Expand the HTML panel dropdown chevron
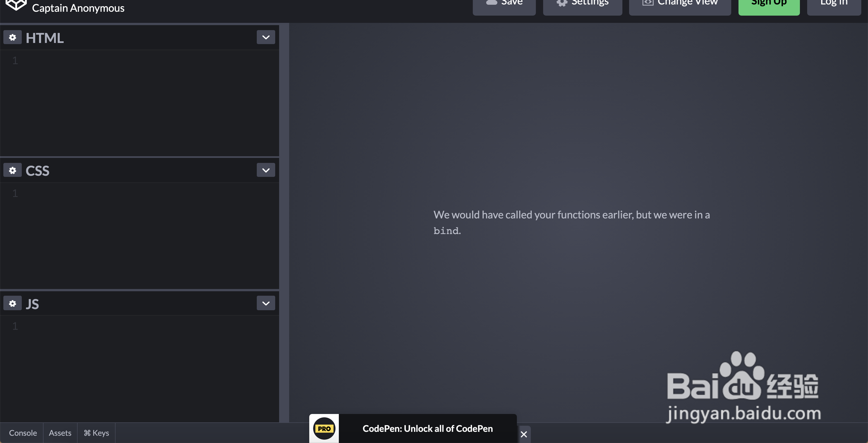This screenshot has height=443, width=868. point(266,37)
